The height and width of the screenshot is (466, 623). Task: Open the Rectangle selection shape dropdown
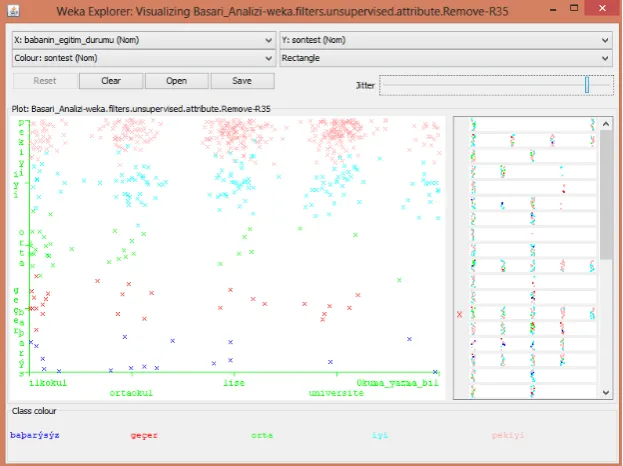point(446,58)
